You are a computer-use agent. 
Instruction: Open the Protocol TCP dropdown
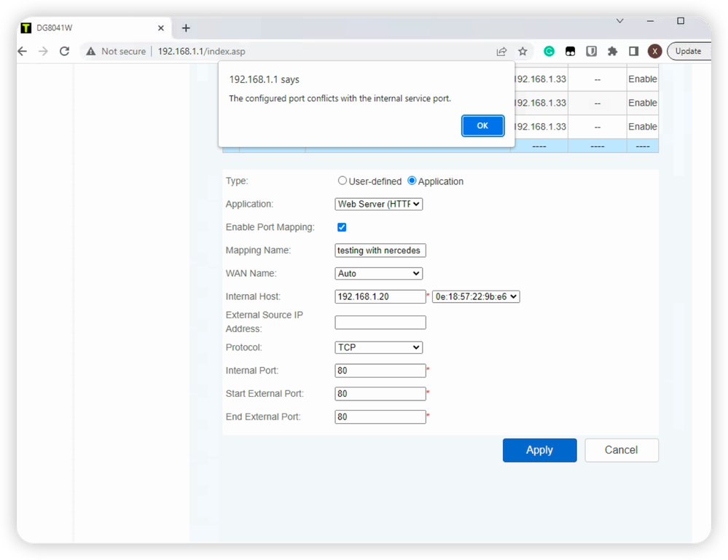[x=379, y=347]
